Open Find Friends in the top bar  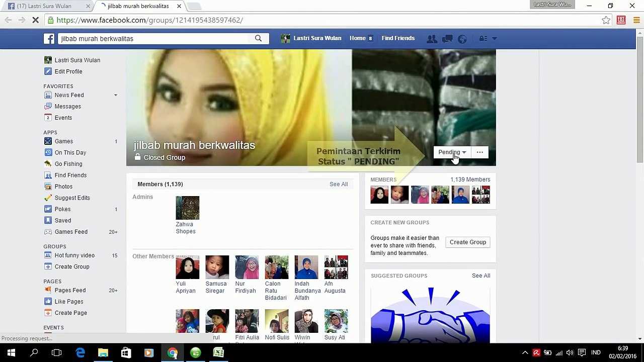tap(398, 38)
